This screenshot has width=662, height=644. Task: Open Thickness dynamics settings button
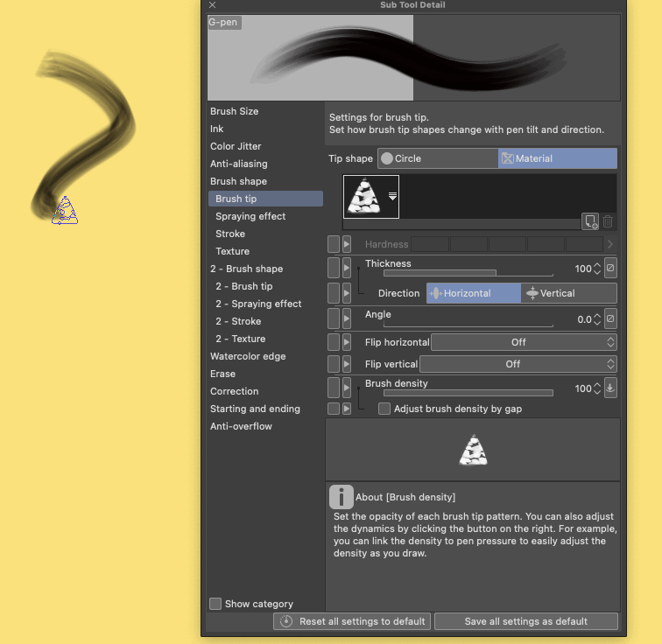pyautogui.click(x=610, y=269)
